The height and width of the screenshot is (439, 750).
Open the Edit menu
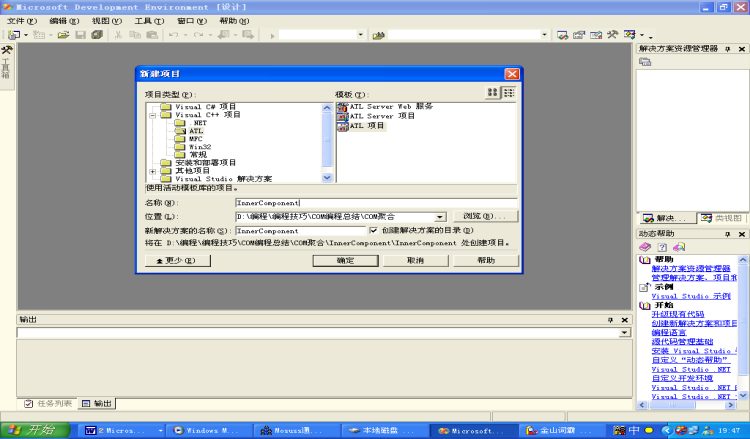(x=64, y=21)
